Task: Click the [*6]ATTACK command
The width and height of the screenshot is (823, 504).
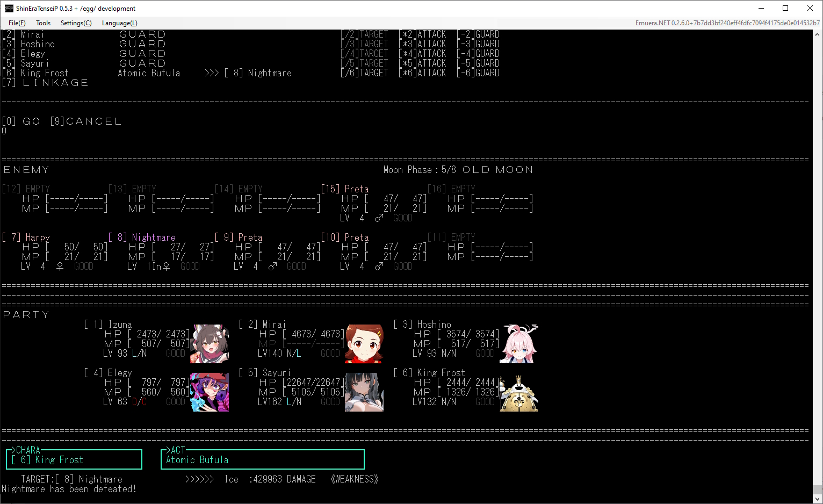Action: click(x=422, y=73)
